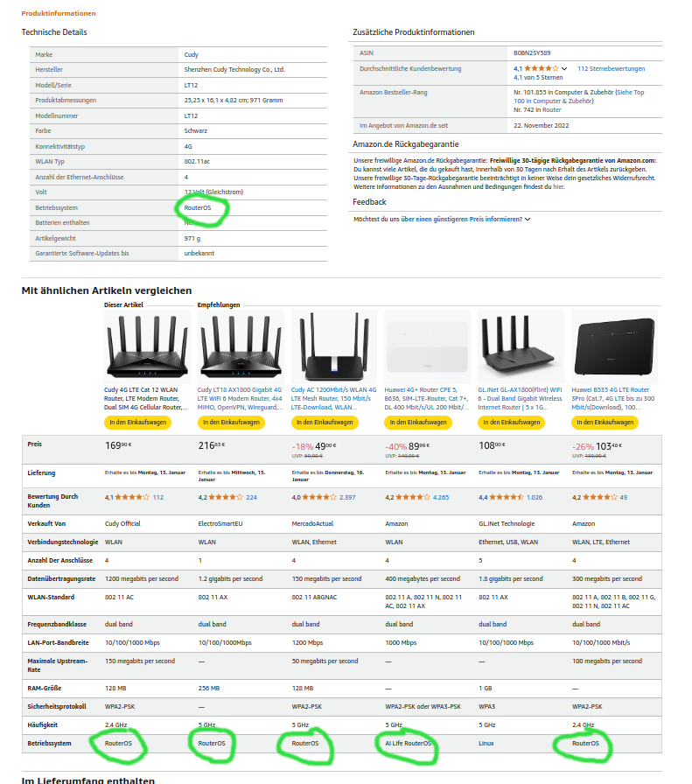Click the star rating icons next to 4.265
Image resolution: width=692 pixels, height=784 pixels.
(413, 498)
